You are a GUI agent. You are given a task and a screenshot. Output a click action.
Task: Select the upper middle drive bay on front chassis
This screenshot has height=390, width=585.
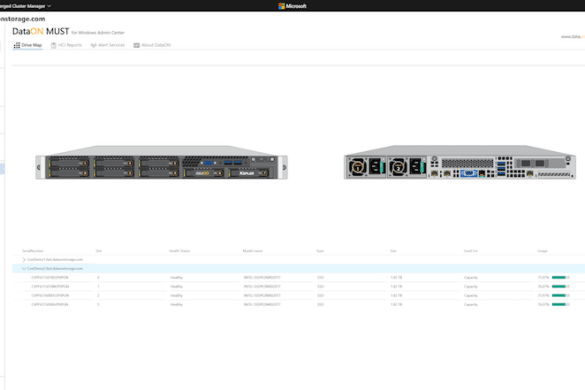pos(114,163)
